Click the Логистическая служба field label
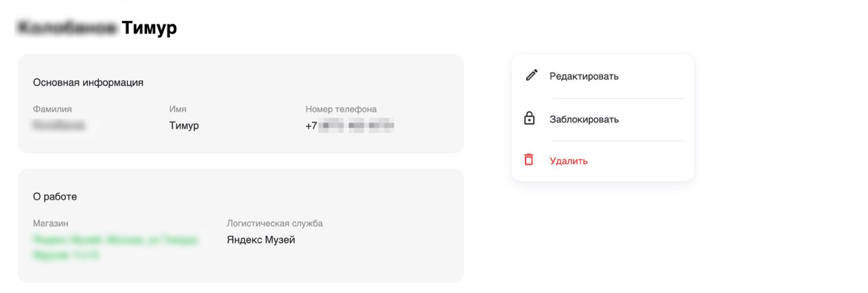The width and height of the screenshot is (868, 293). pos(275,223)
